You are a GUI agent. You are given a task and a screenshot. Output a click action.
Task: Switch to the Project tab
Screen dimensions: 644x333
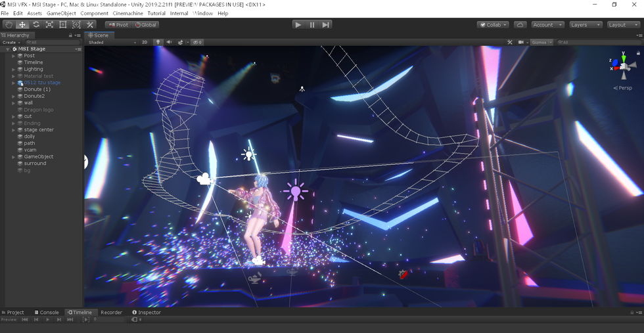tap(12, 313)
